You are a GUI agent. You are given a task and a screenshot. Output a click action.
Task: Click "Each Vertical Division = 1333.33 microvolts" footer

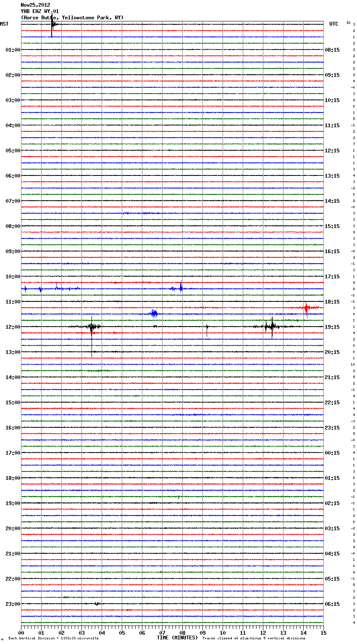pyautogui.click(x=53, y=639)
